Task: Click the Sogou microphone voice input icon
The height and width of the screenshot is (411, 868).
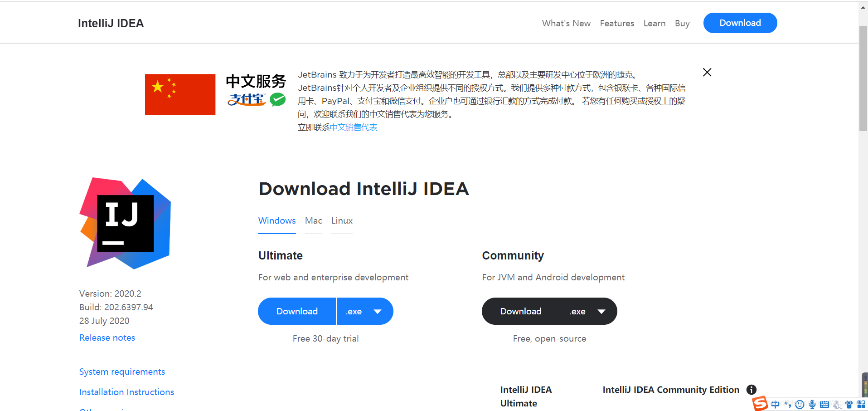Action: [812, 404]
